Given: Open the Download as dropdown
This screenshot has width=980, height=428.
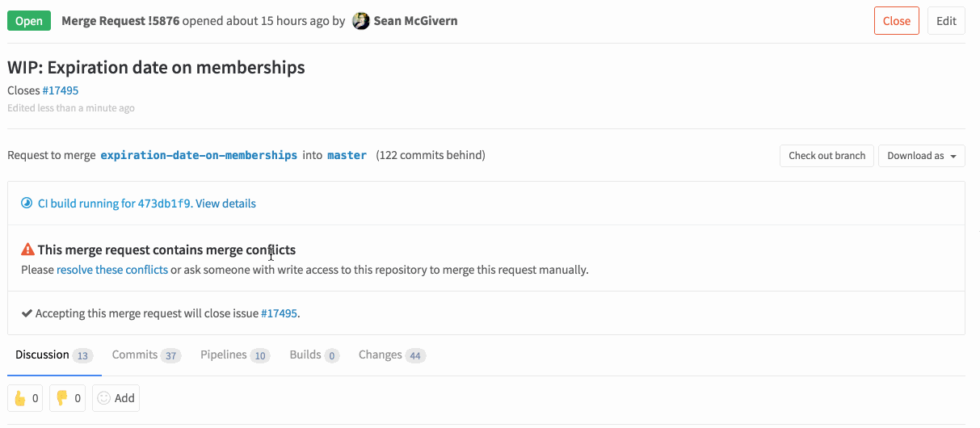Looking at the screenshot, I should pyautogui.click(x=922, y=156).
